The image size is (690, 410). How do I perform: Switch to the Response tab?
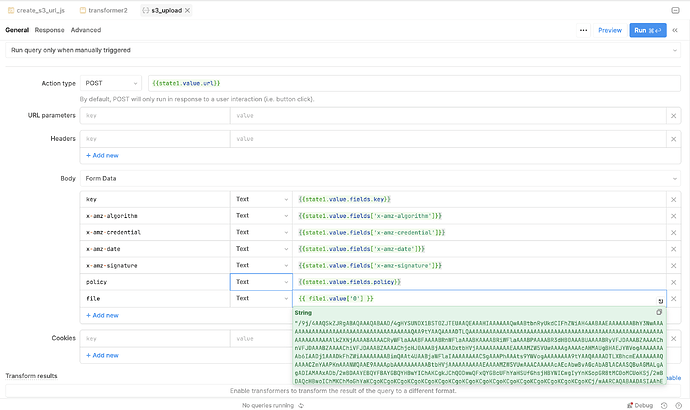tap(49, 30)
